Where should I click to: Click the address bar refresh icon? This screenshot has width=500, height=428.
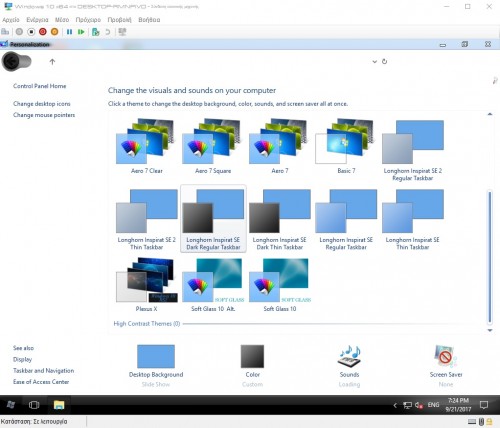pyautogui.click(x=384, y=62)
